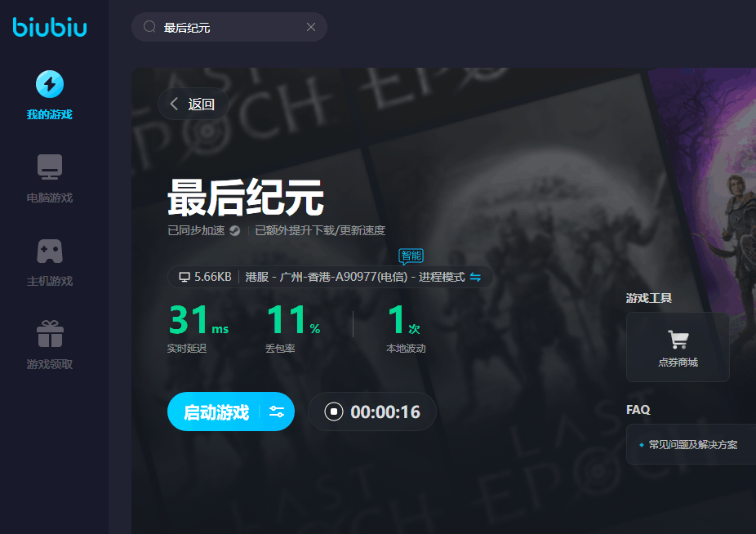Select 我的游戏 sidebar label
The width and height of the screenshot is (756, 534).
[x=50, y=114]
